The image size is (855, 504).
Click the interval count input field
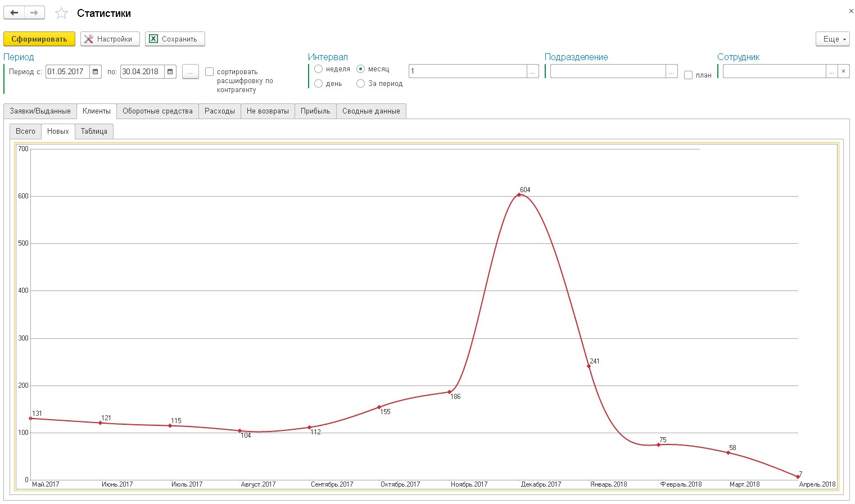click(x=468, y=71)
